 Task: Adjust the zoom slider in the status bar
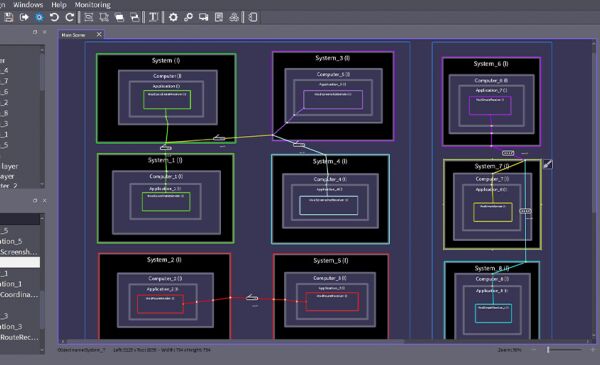pyautogui.click(x=548, y=349)
